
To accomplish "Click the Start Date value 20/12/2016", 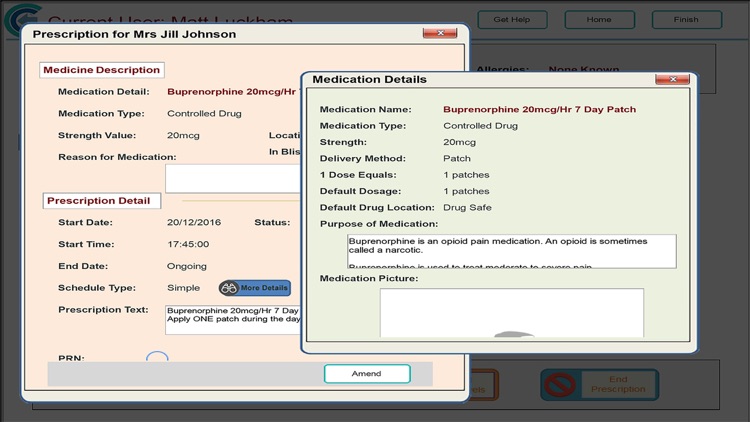I will coord(194,222).
